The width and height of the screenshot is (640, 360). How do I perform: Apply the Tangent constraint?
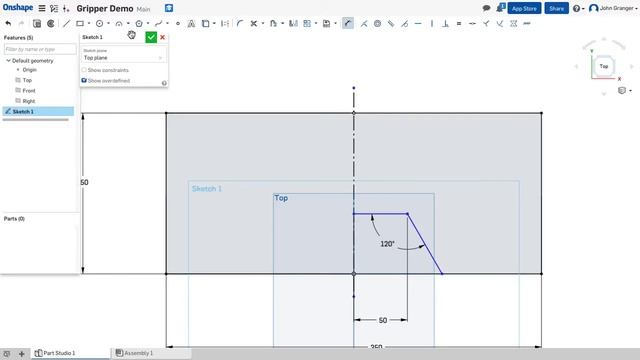point(404,24)
